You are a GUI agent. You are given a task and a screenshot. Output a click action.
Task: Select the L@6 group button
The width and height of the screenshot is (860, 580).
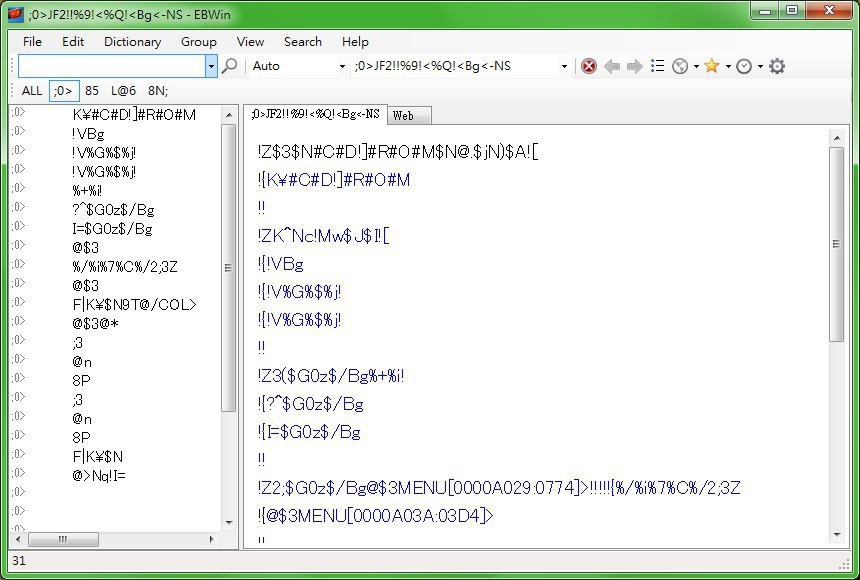point(123,91)
